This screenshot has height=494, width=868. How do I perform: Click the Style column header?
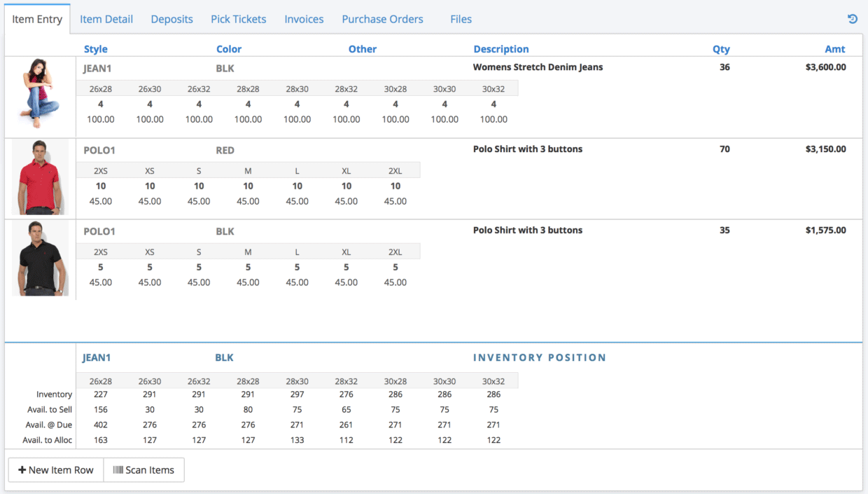point(96,48)
